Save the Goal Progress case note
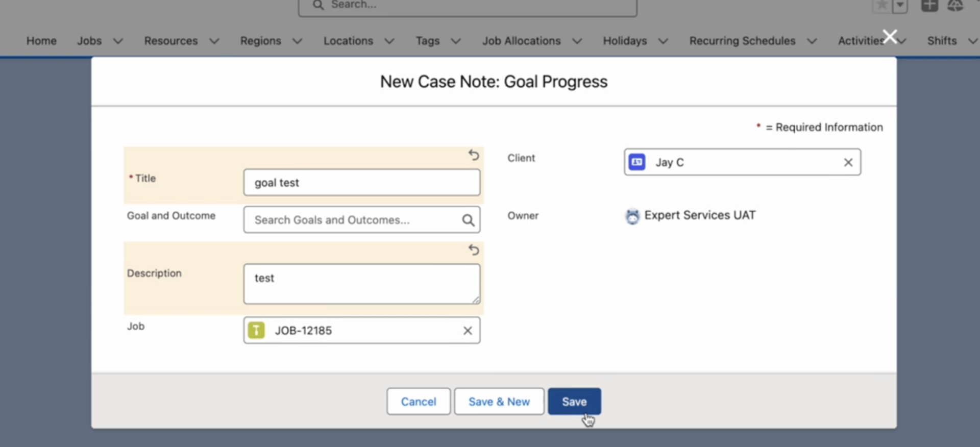980x447 pixels. tap(574, 402)
